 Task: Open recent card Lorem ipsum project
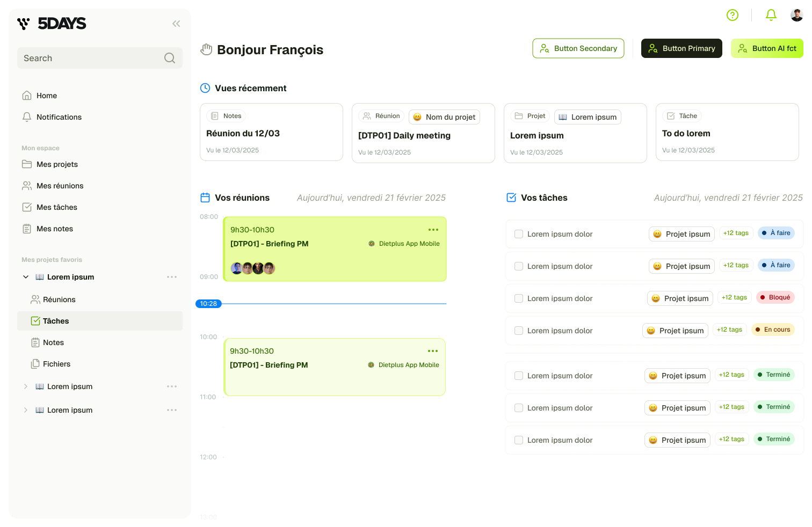pos(575,133)
